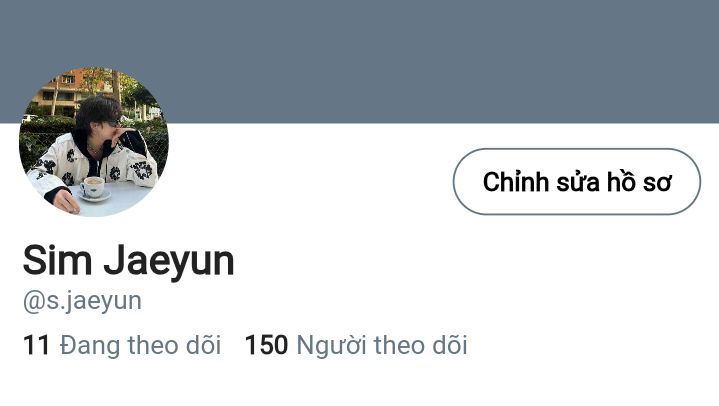Select the surname 'Sim' in display name
The width and height of the screenshot is (719, 406).
pos(57,260)
